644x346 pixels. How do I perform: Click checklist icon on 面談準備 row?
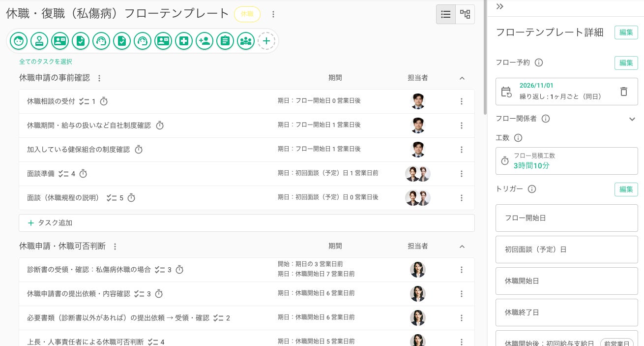63,174
